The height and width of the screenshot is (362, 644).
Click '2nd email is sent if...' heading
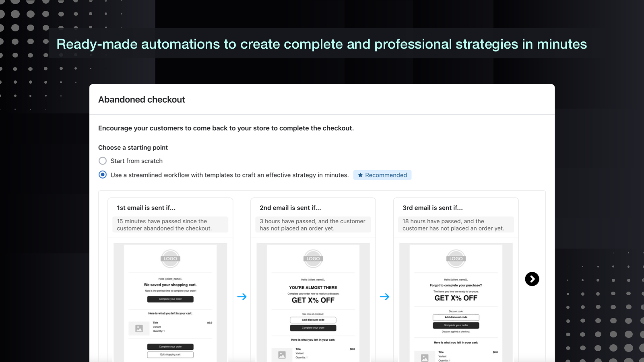pyautogui.click(x=290, y=208)
